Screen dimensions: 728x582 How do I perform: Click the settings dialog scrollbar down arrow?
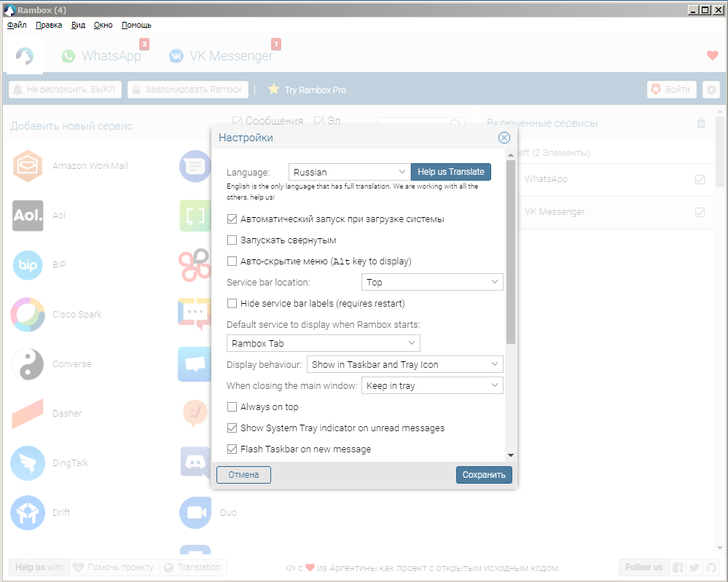coord(511,455)
